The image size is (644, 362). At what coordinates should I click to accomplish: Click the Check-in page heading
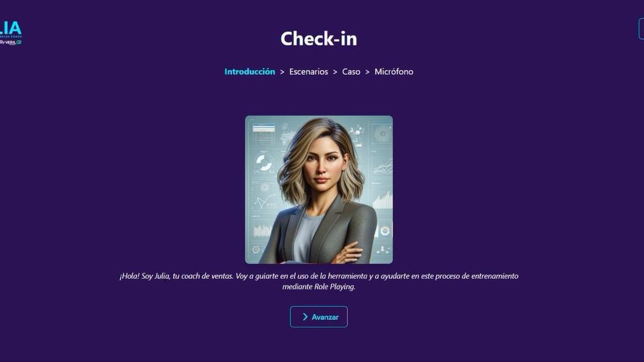319,39
